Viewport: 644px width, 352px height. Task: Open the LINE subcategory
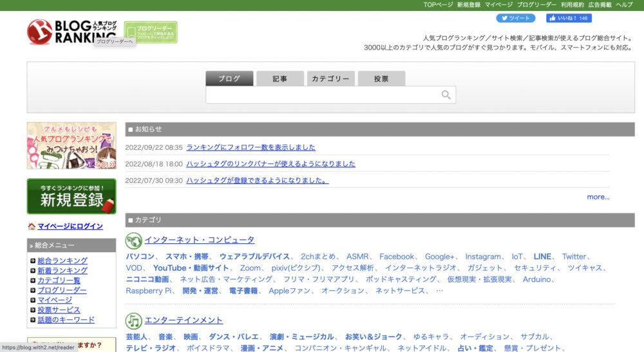[x=542, y=256]
